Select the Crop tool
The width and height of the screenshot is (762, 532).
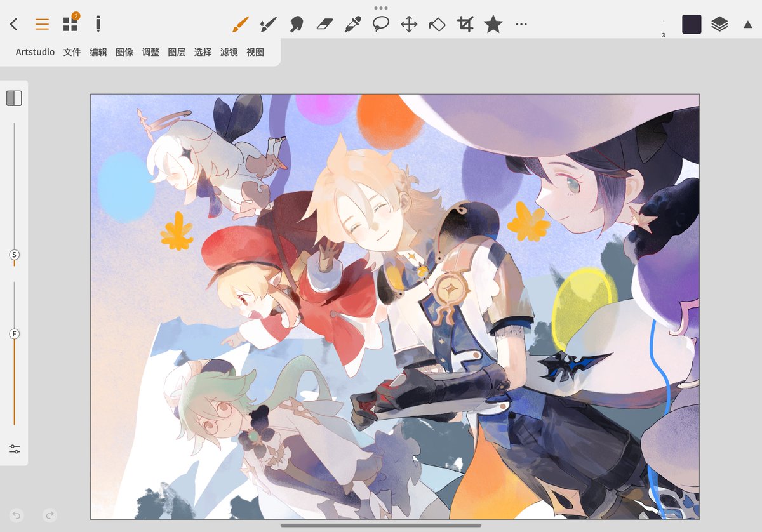point(465,25)
